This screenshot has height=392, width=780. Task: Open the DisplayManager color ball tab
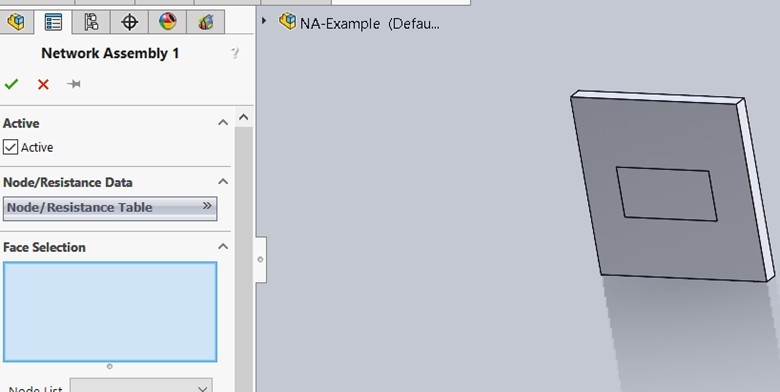tap(168, 22)
